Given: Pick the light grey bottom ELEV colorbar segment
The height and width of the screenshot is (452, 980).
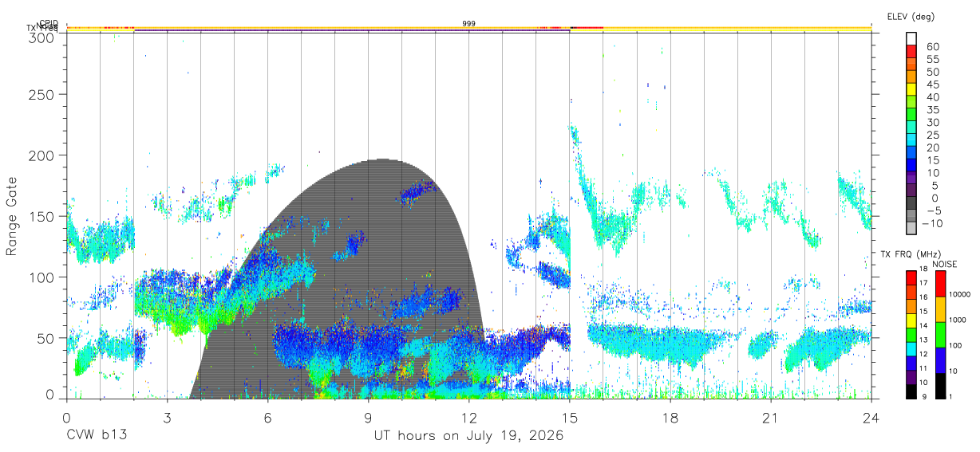Looking at the screenshot, I should pyautogui.click(x=911, y=227).
